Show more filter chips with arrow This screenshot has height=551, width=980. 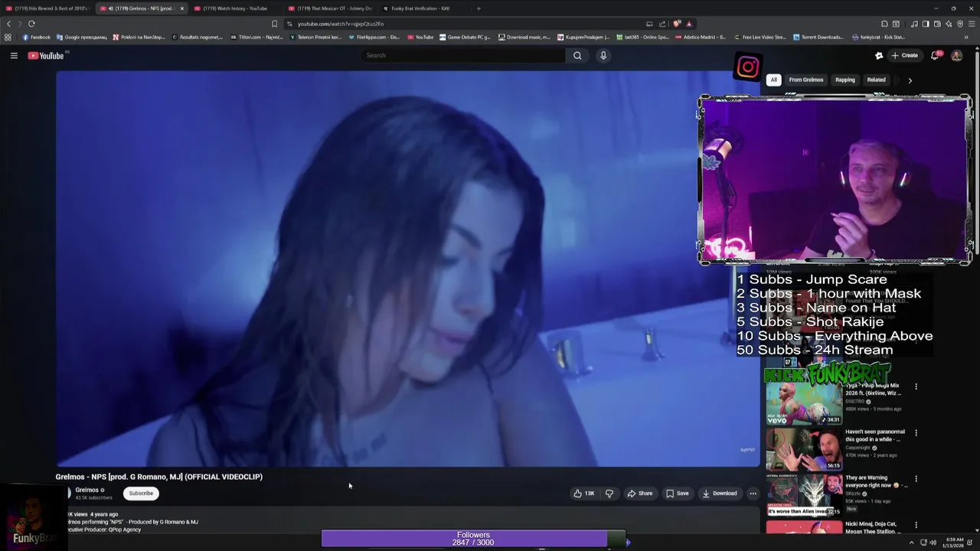pos(910,80)
